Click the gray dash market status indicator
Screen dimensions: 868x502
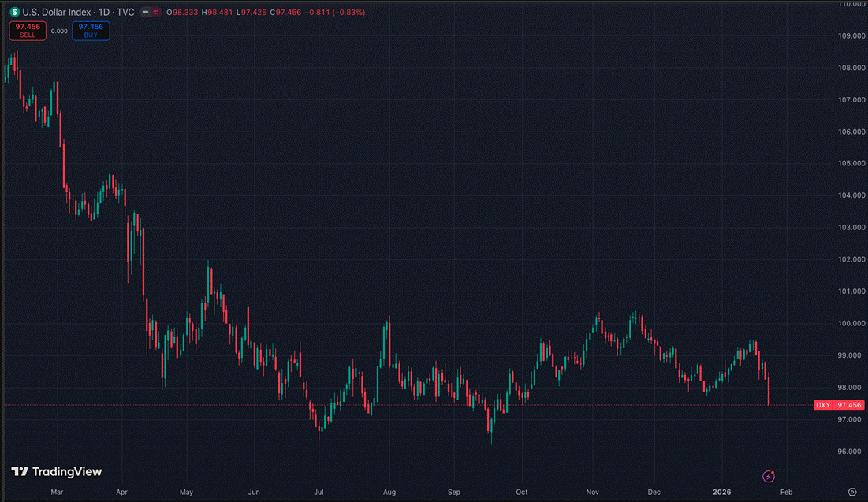pos(145,12)
